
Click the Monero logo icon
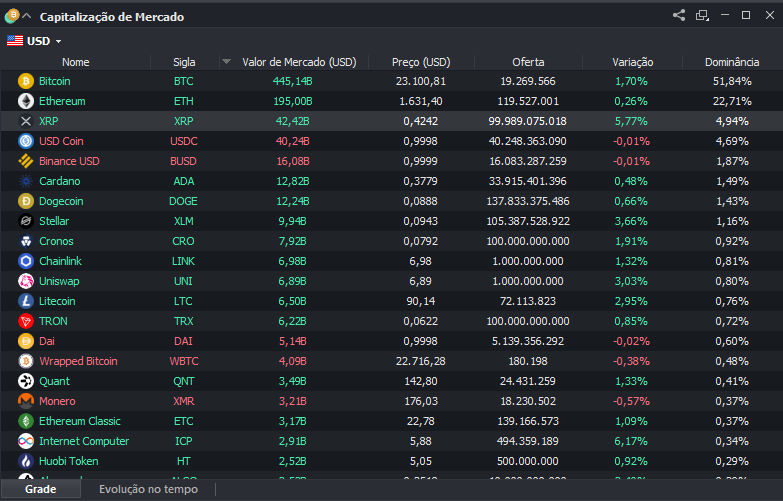(x=26, y=401)
